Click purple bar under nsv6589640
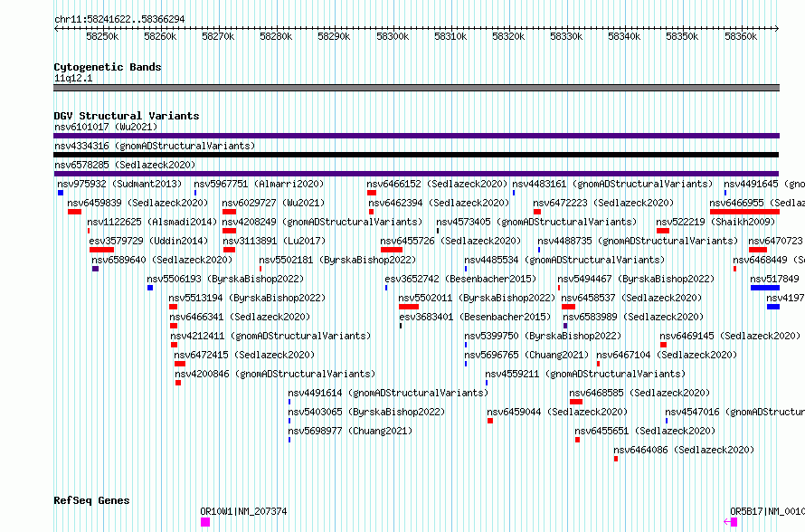The height and width of the screenshot is (532, 805). click(96, 269)
